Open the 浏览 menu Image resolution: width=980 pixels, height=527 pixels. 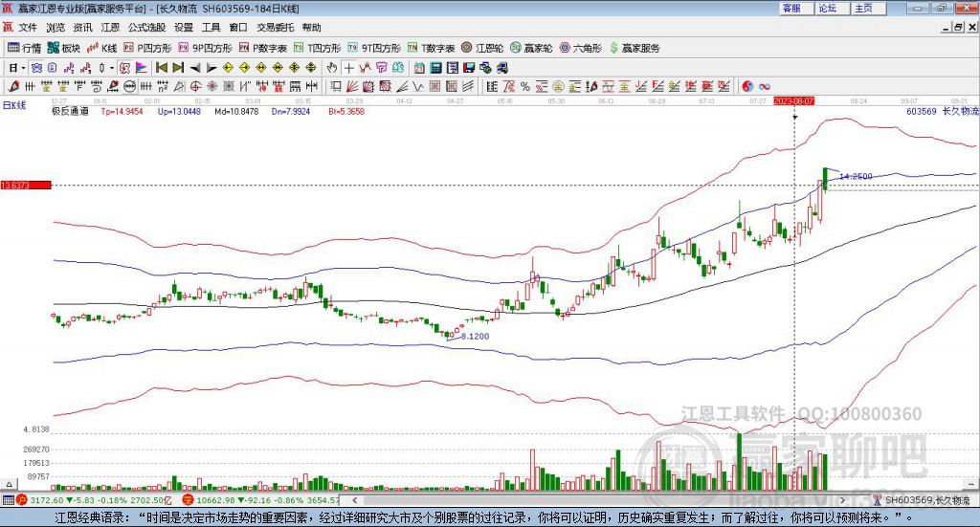[x=55, y=28]
